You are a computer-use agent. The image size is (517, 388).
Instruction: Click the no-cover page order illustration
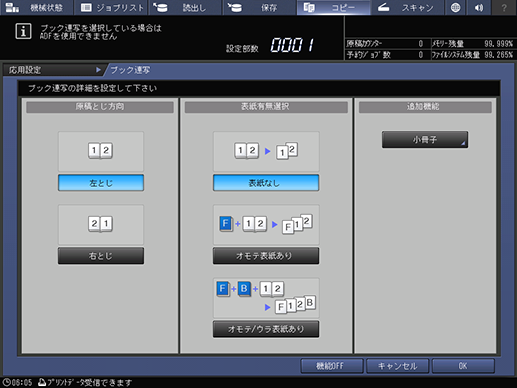266,151
